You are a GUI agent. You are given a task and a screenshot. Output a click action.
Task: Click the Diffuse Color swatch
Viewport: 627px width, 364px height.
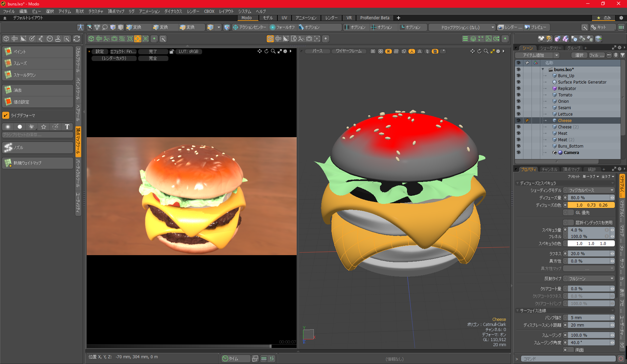(591, 205)
